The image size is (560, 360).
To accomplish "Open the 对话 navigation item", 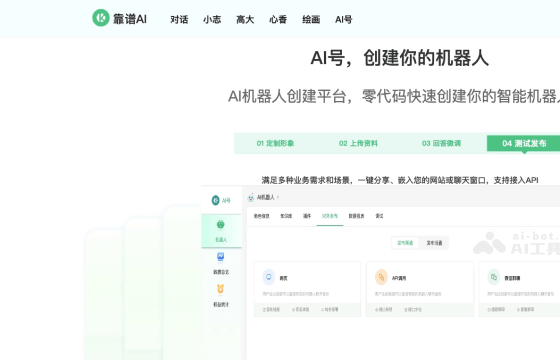I will (x=179, y=19).
